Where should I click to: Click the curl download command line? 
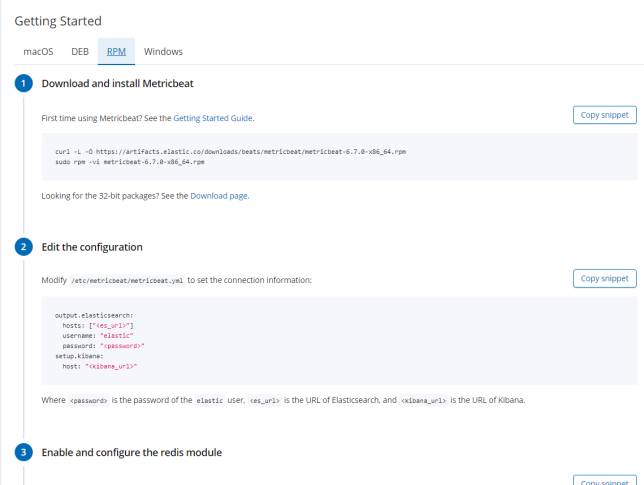tap(230, 152)
